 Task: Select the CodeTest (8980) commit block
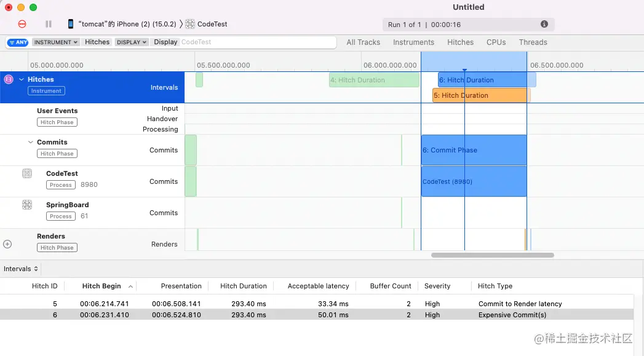coord(474,181)
